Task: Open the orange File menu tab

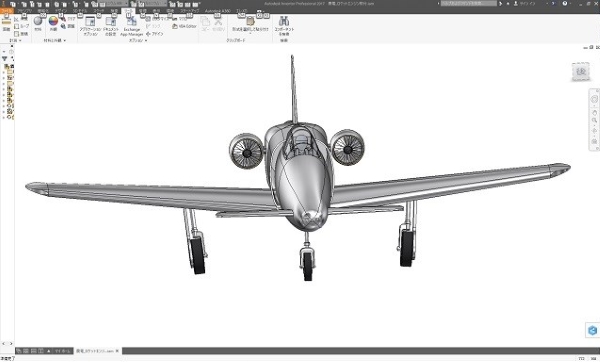Action: pos(7,11)
